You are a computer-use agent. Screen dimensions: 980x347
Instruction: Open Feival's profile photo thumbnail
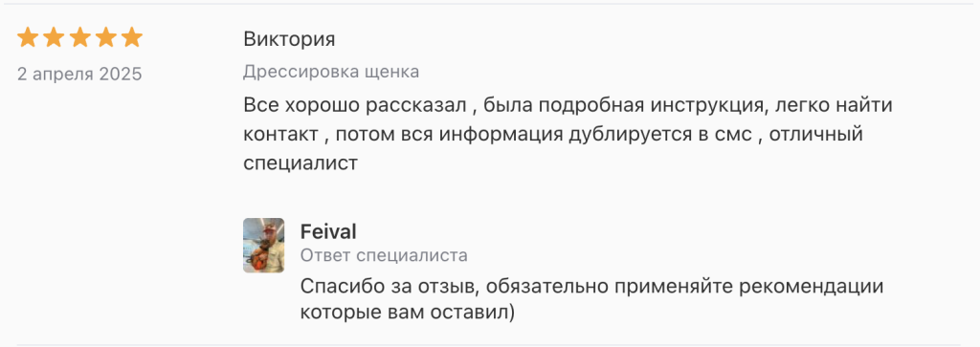pos(264,246)
